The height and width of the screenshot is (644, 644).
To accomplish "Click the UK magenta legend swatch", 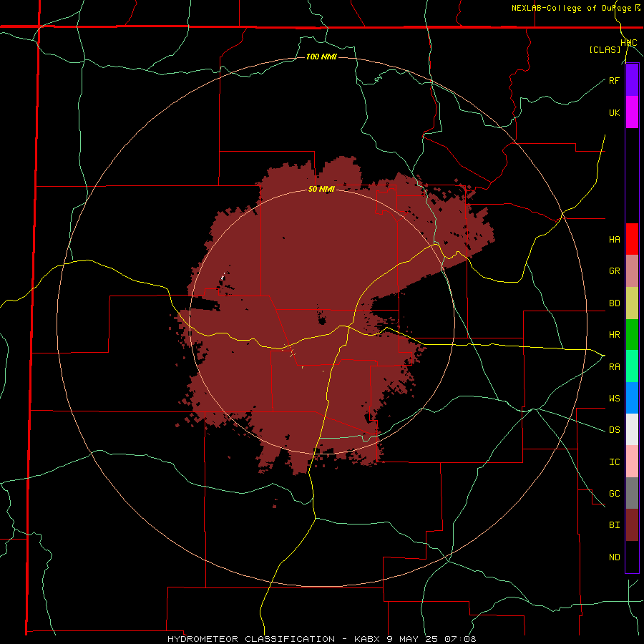I will [632, 112].
